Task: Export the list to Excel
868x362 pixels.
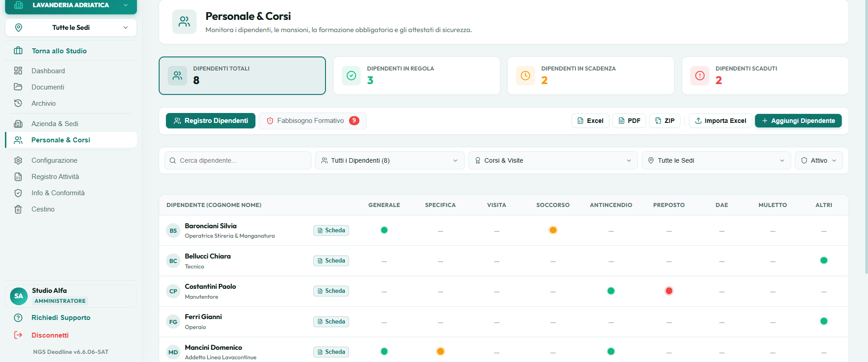Action: (x=590, y=121)
